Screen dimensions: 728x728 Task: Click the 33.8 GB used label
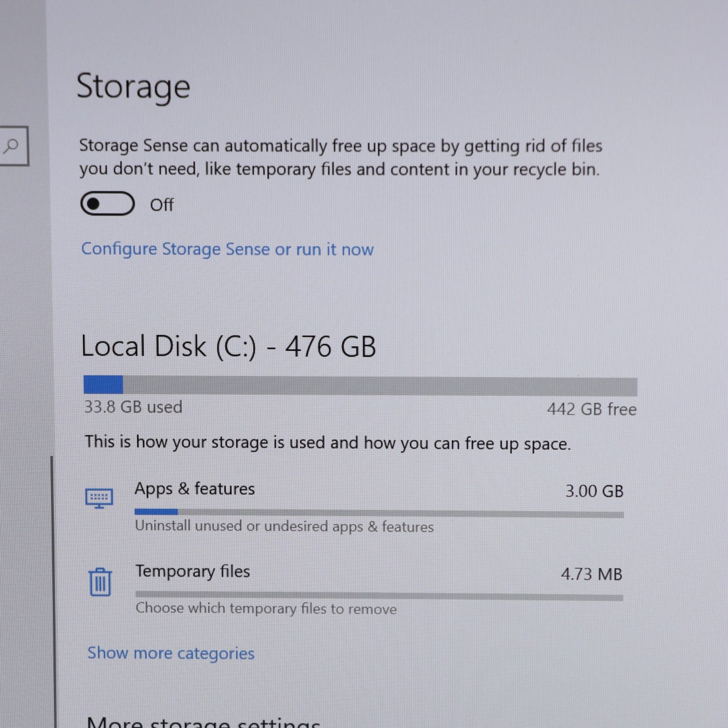pos(133,407)
